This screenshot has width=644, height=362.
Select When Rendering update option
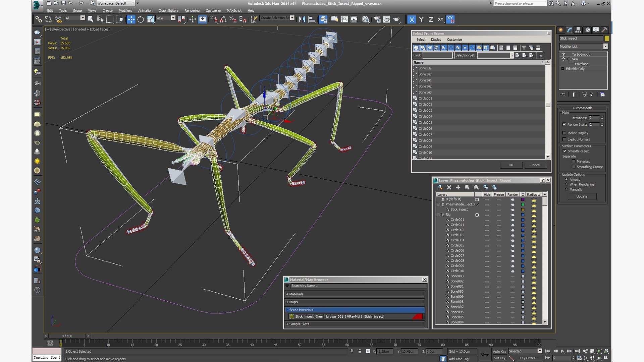[x=567, y=184]
